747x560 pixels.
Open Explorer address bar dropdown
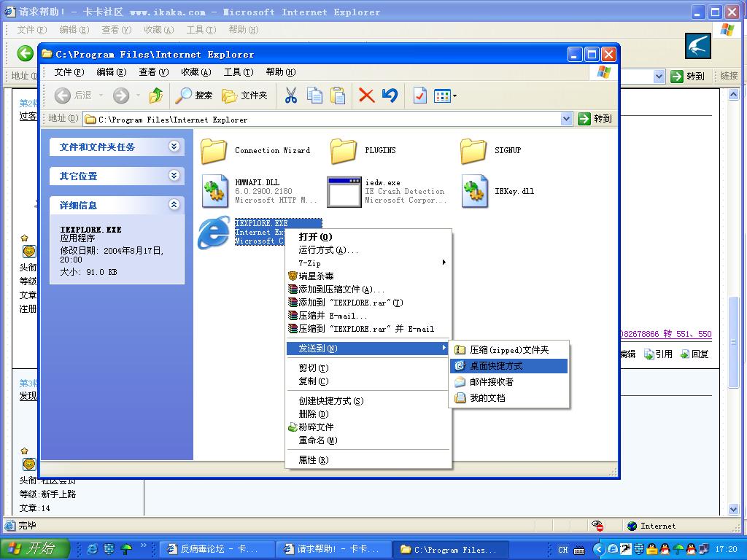566,119
